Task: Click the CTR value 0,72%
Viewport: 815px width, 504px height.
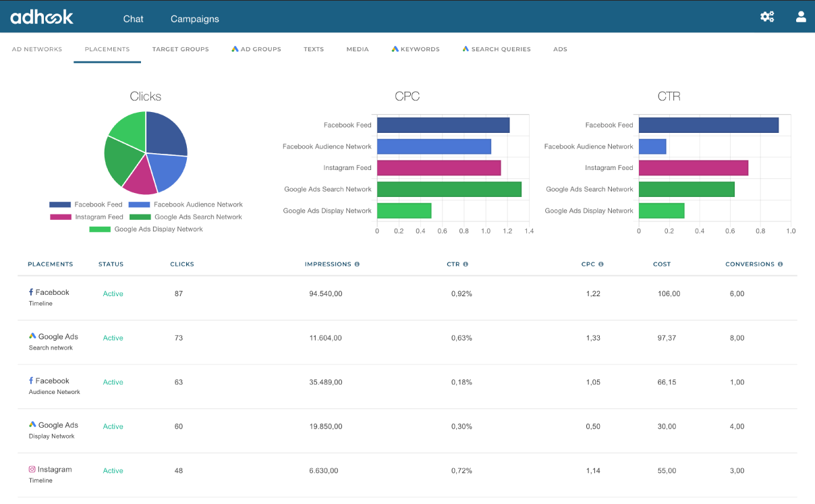Action: click(x=461, y=471)
